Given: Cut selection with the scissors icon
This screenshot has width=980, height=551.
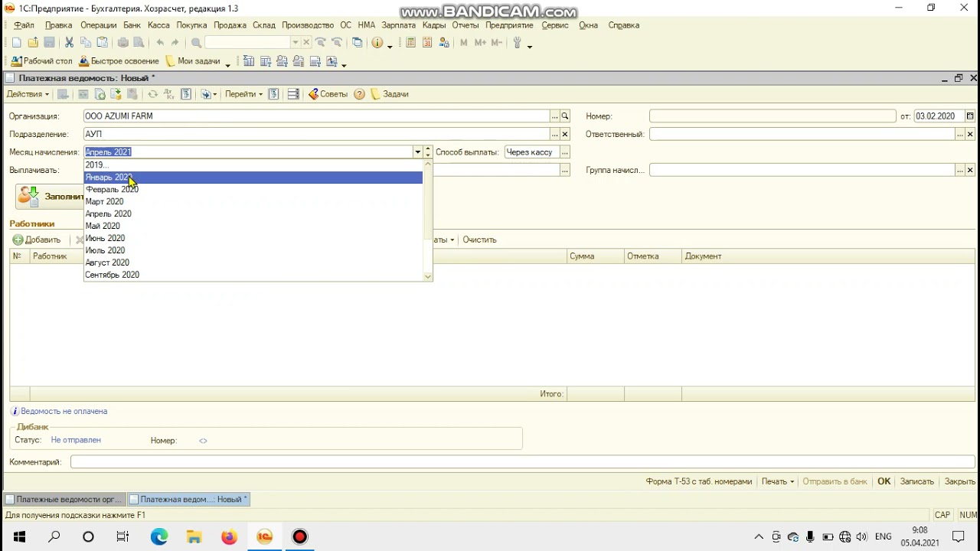Looking at the screenshot, I should [69, 43].
